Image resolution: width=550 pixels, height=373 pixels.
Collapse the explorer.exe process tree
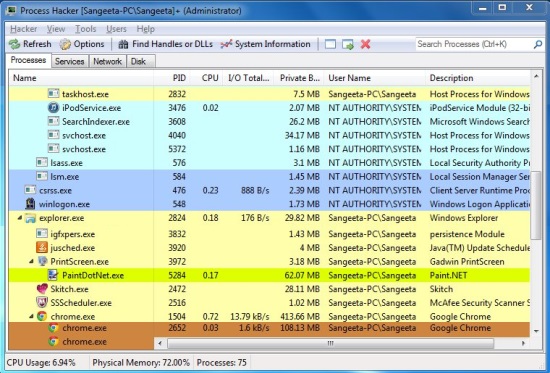pyautogui.click(x=20, y=218)
